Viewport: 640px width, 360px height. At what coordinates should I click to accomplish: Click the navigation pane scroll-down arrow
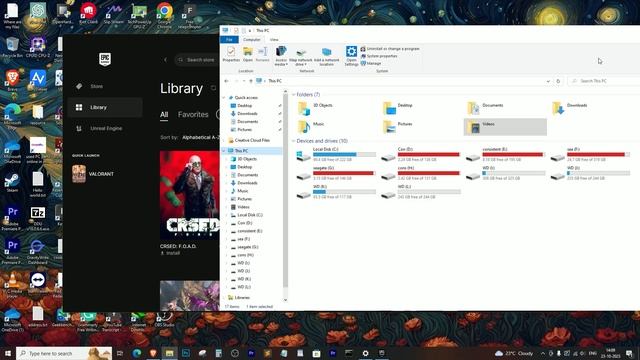285,300
